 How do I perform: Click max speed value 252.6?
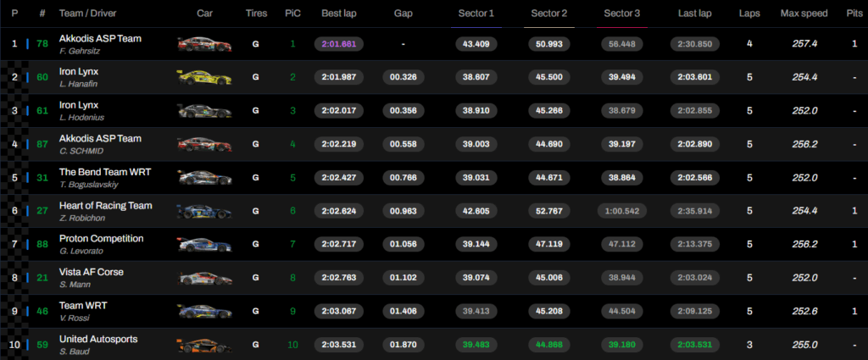pos(804,311)
